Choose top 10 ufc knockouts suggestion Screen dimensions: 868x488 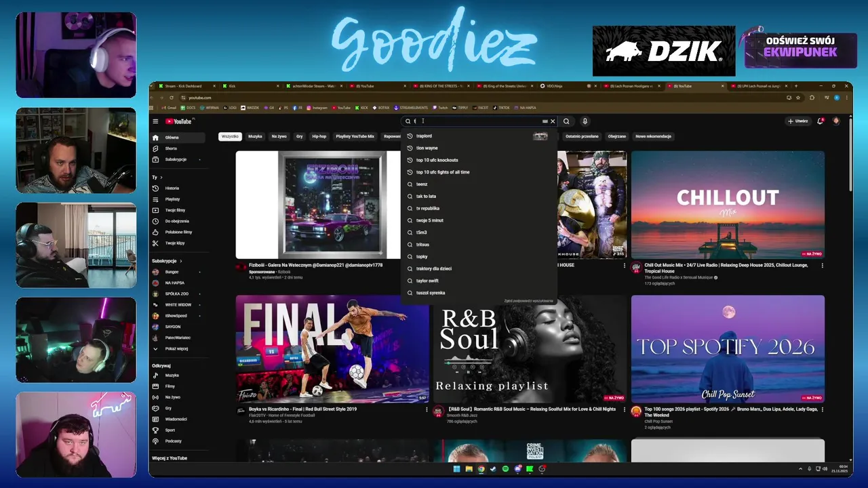[x=478, y=160]
